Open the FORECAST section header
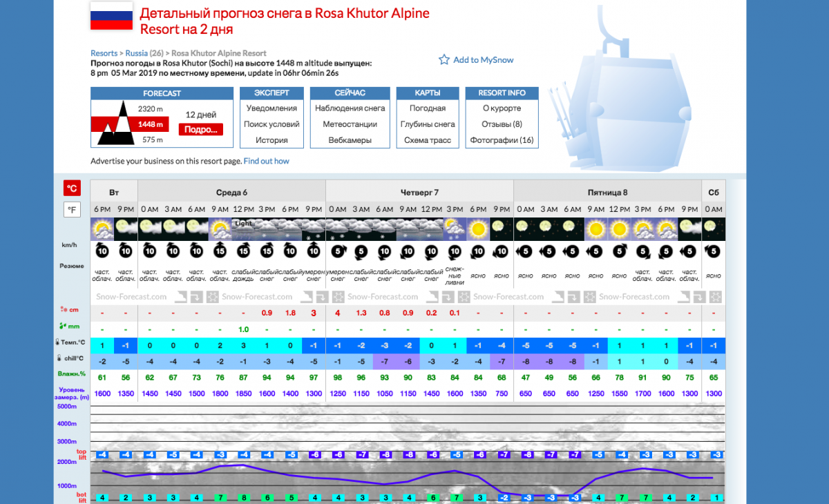Image resolution: width=829 pixels, height=504 pixels. pos(162,93)
